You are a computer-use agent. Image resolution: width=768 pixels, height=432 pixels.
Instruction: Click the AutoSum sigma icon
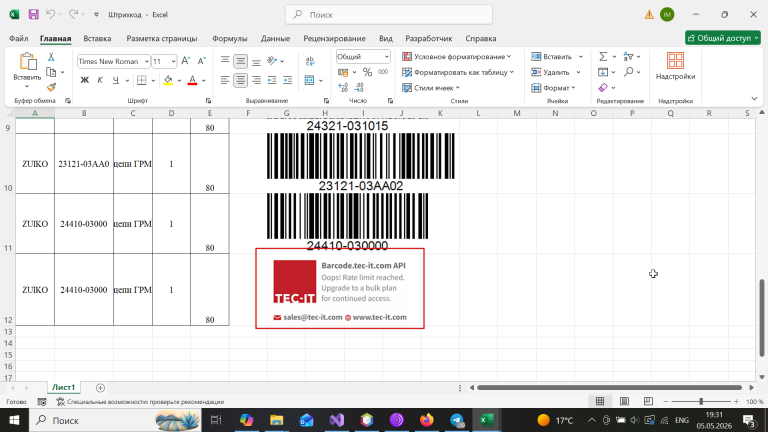(603, 57)
